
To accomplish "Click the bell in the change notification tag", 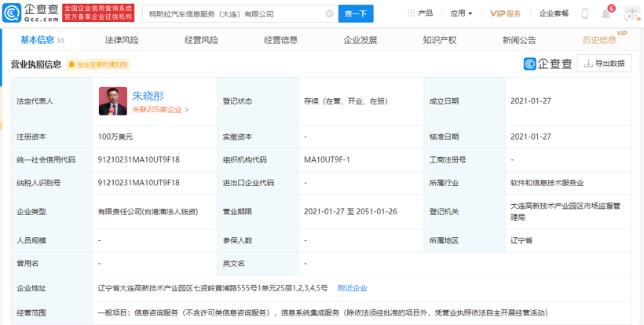I will [72, 64].
